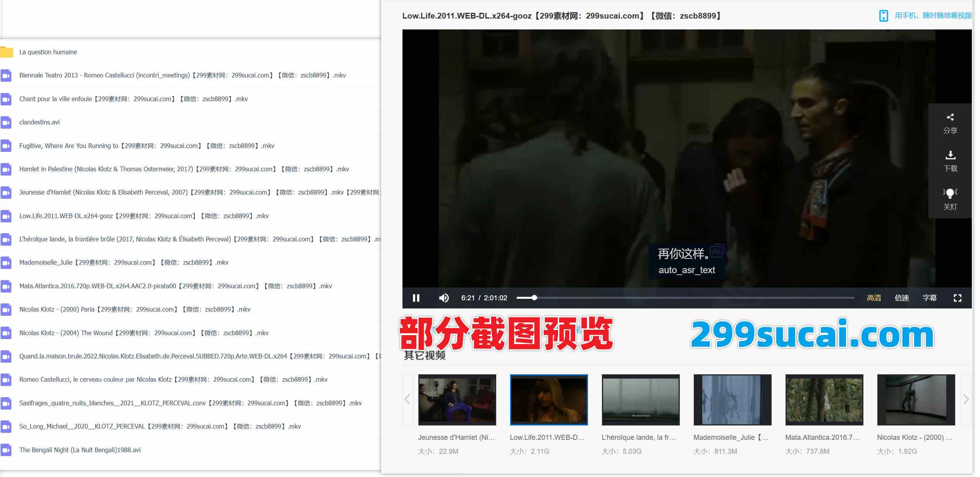Image resolution: width=980 pixels, height=477 pixels.
Task: Open file Mademoiselle_Julie in list
Action: (124, 262)
